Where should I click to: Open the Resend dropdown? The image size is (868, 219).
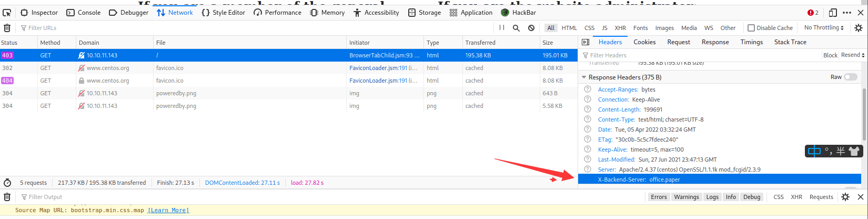coord(852,55)
